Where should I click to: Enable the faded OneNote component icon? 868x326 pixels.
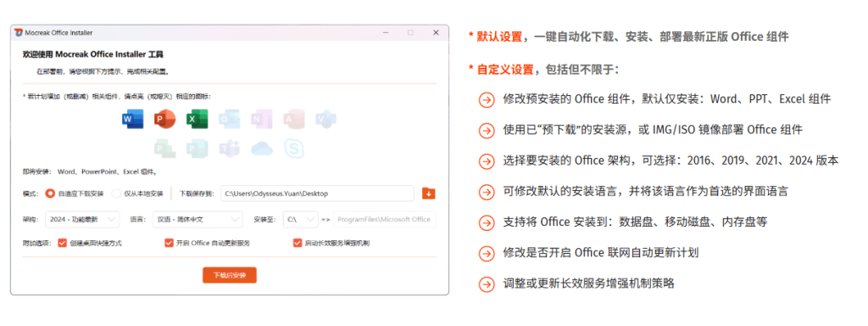[261, 119]
